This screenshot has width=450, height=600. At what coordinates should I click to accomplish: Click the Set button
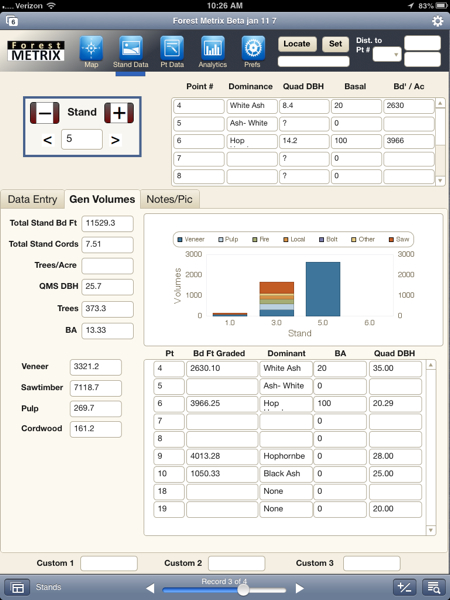[x=335, y=44]
